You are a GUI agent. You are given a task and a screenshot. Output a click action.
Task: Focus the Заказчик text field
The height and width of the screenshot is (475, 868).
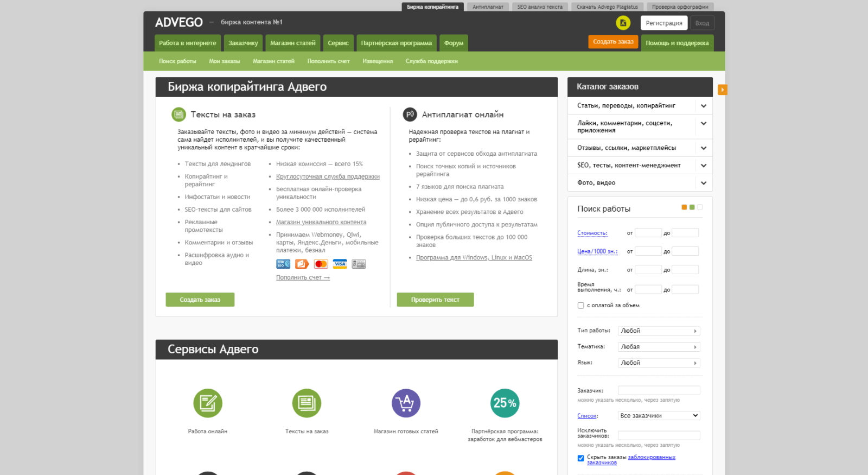[659, 390]
